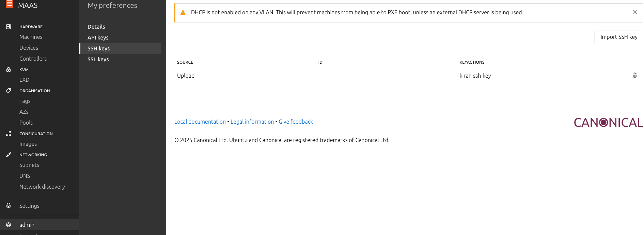644x235 pixels.
Task: Navigate to Machines in the sidebar
Action: click(x=31, y=37)
